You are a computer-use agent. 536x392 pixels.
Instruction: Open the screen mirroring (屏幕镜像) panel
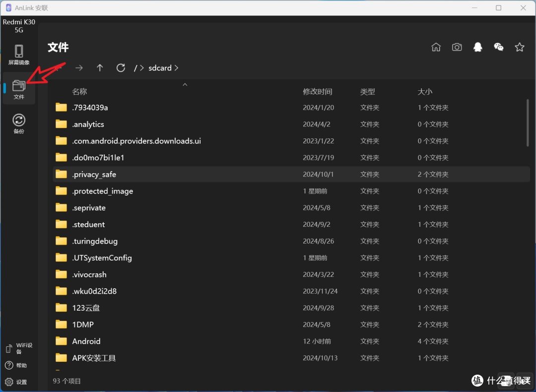[x=19, y=55]
